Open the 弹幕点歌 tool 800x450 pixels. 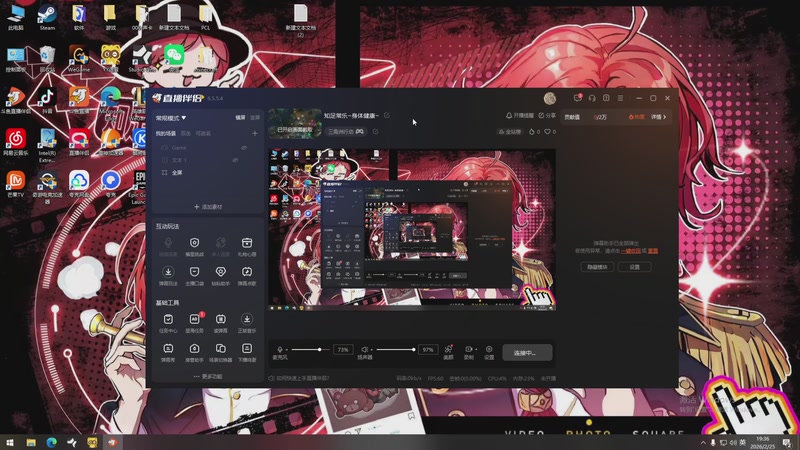[247, 276]
